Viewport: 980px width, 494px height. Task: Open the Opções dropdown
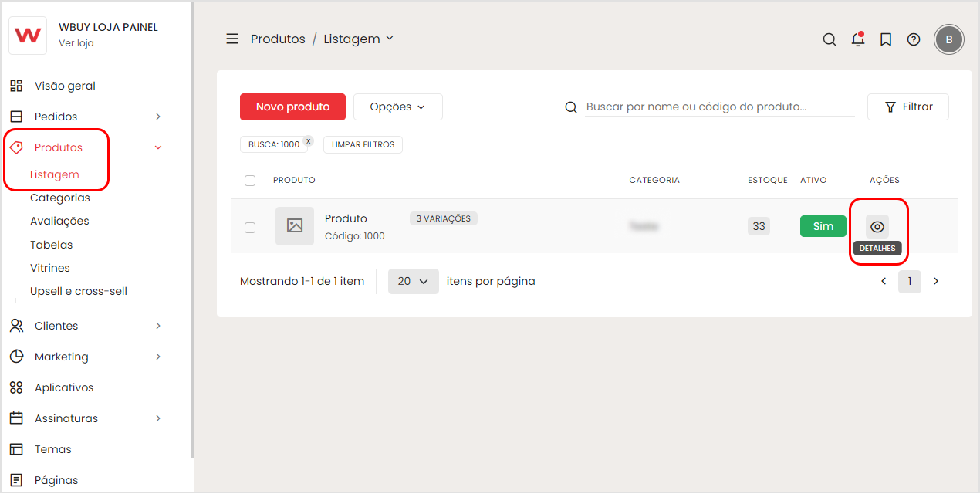(398, 107)
